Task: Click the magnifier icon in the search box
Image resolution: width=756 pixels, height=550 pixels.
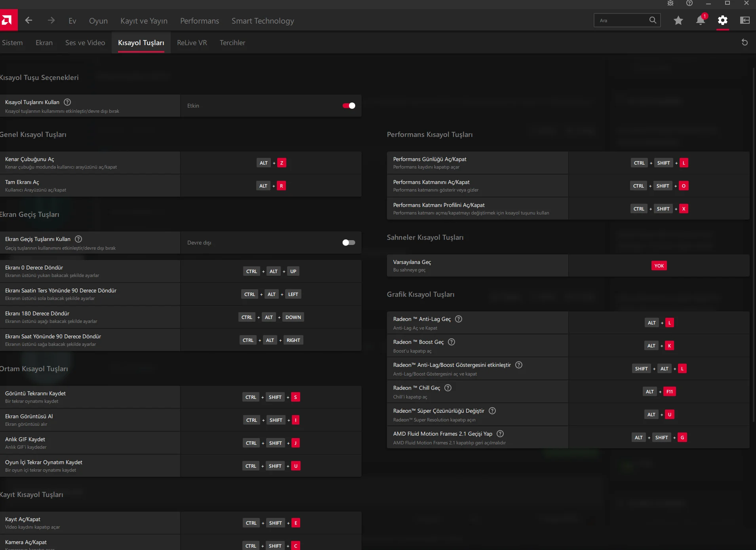Action: [653, 20]
